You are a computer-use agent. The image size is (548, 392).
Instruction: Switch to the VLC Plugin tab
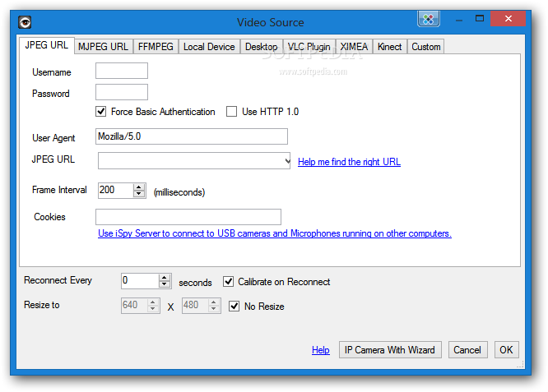pos(309,47)
